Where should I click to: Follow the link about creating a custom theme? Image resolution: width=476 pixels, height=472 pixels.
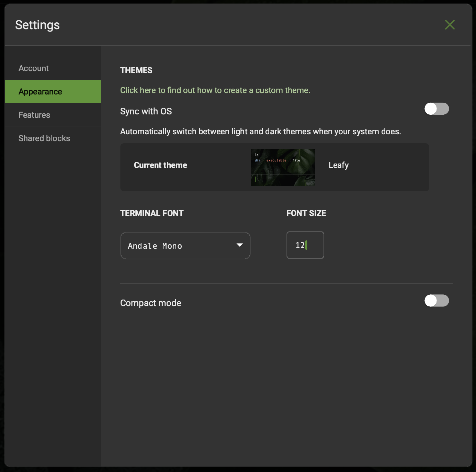(215, 90)
